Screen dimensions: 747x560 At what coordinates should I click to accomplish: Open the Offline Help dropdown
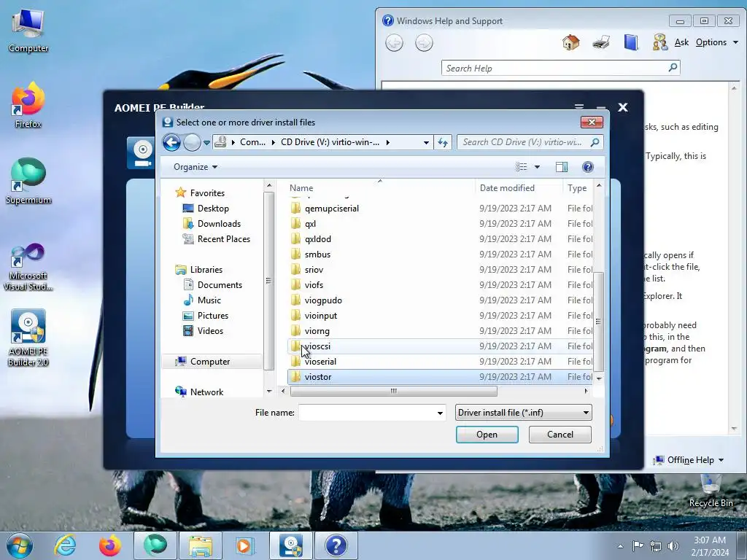(x=689, y=460)
